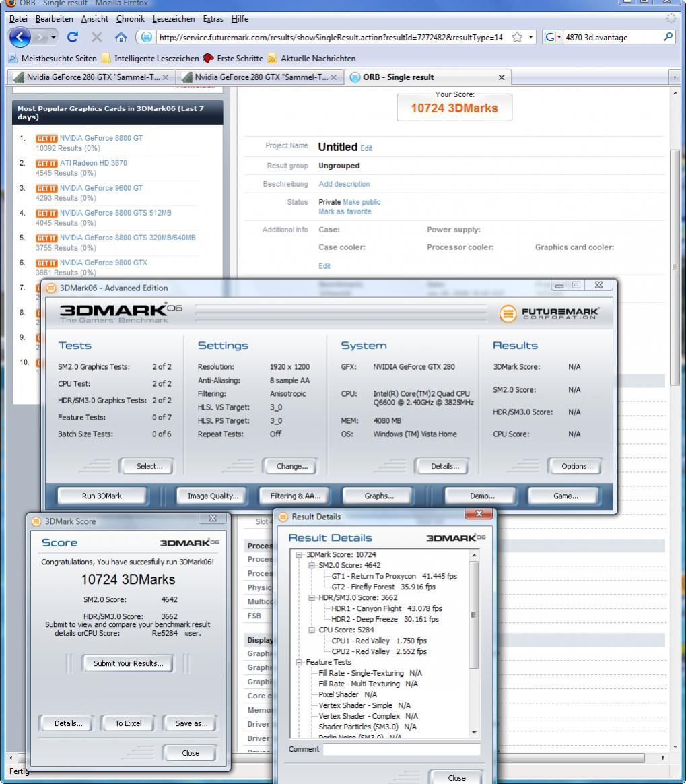Screen dimensions: 686x784
Task: Click the Demo... button
Action: tap(480, 496)
